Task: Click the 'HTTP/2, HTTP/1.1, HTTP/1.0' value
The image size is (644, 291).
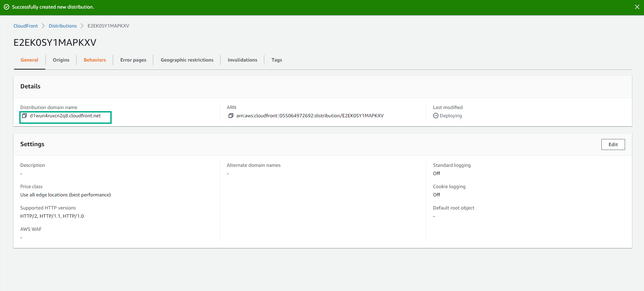Action: [52, 216]
